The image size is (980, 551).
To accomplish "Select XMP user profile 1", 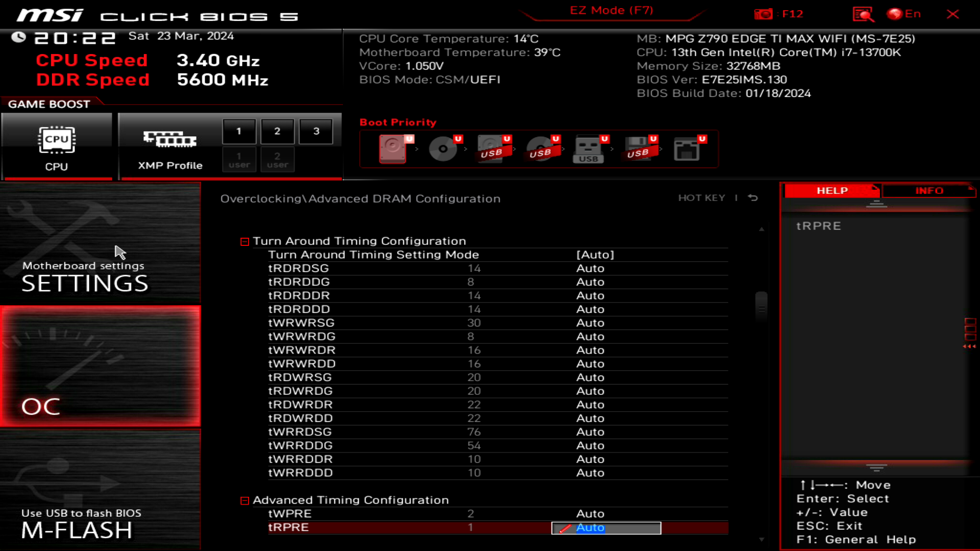I will point(239,160).
